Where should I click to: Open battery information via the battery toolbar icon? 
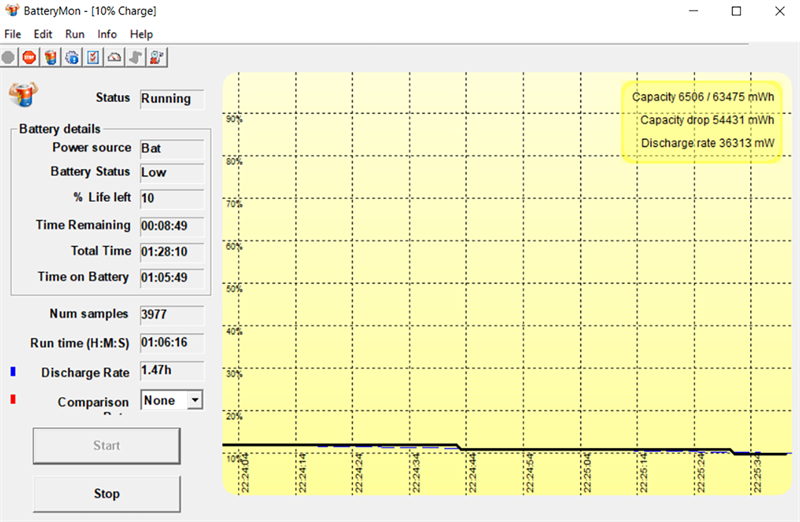click(x=51, y=58)
